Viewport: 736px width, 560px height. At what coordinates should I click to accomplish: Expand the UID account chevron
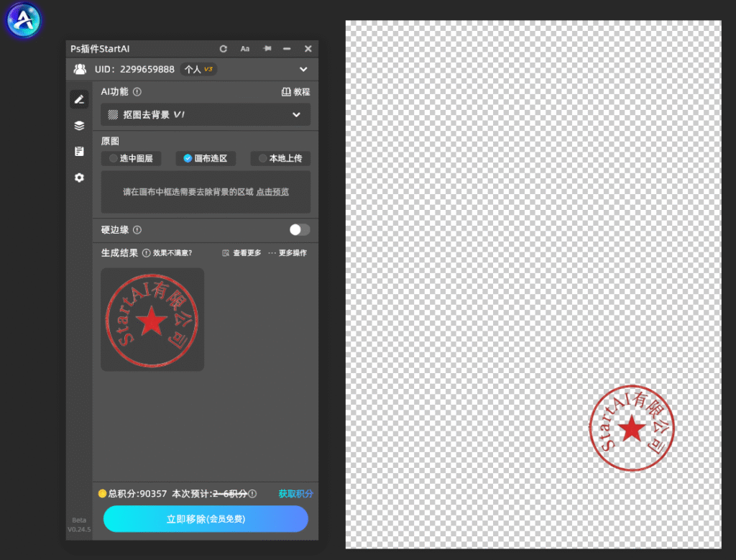(304, 70)
